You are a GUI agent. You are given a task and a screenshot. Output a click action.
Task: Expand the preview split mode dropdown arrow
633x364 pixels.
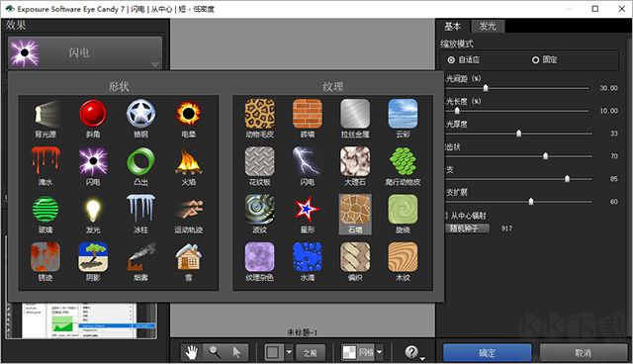[x=289, y=352]
